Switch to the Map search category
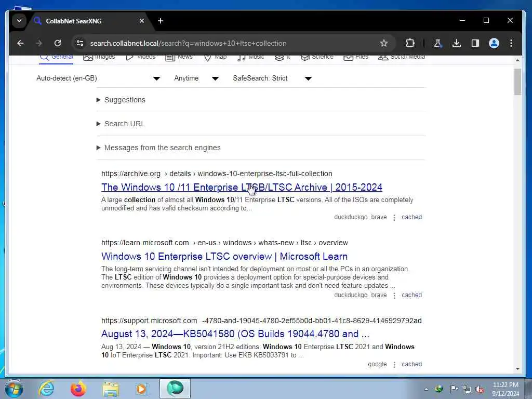 pyautogui.click(x=215, y=57)
